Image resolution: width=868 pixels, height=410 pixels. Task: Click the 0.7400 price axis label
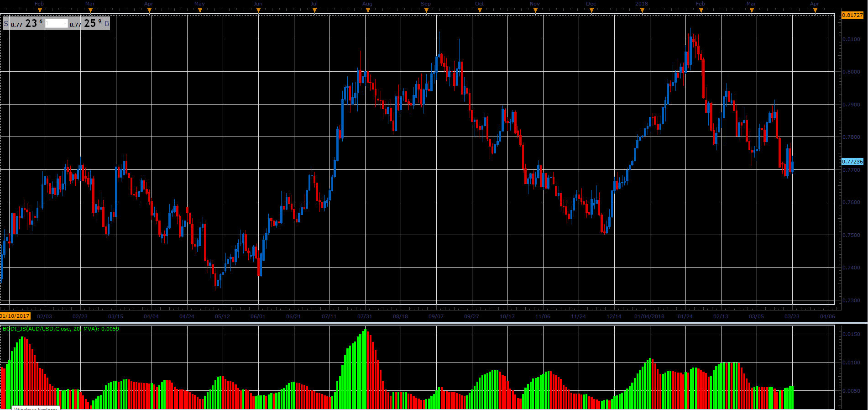pyautogui.click(x=851, y=268)
